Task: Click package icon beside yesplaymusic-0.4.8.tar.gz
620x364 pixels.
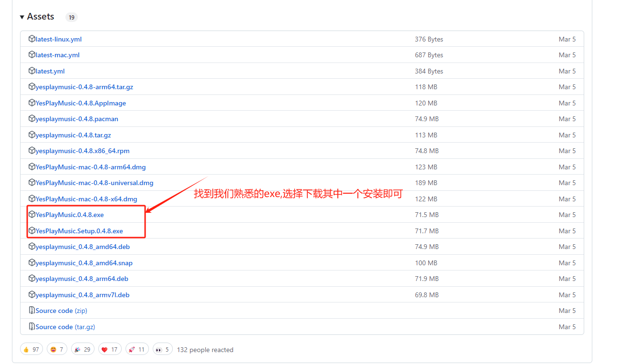Action: coord(32,135)
